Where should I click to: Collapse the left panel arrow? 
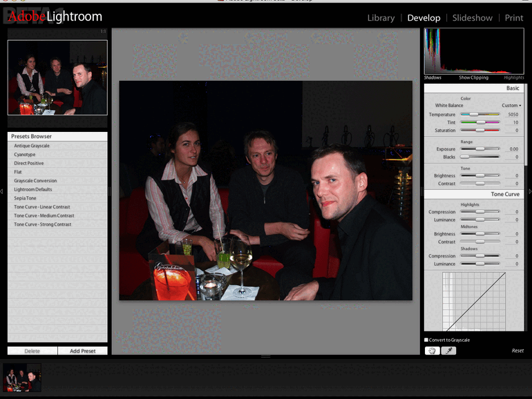pos(1,191)
